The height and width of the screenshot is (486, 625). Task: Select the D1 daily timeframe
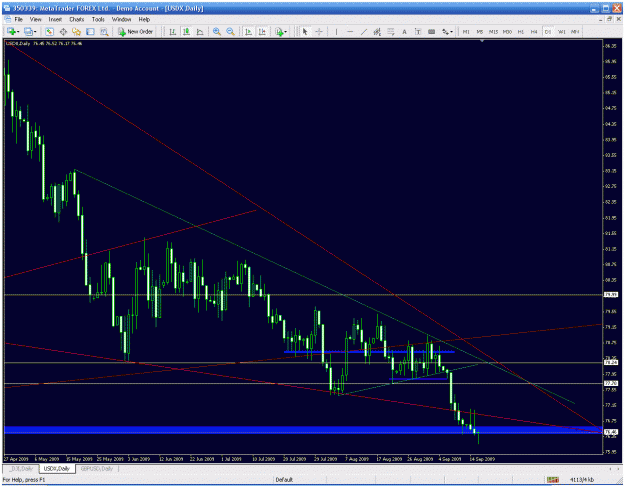[x=548, y=31]
